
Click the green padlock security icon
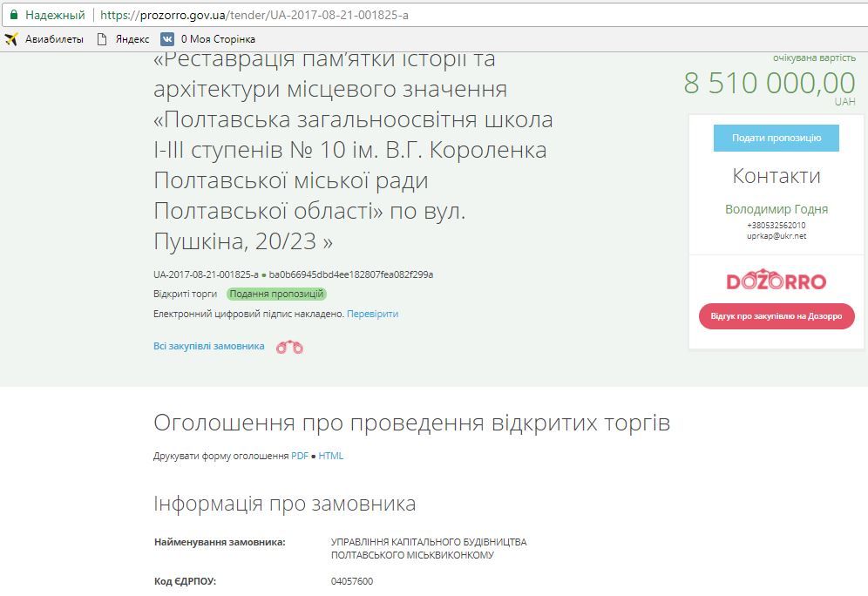12,14
